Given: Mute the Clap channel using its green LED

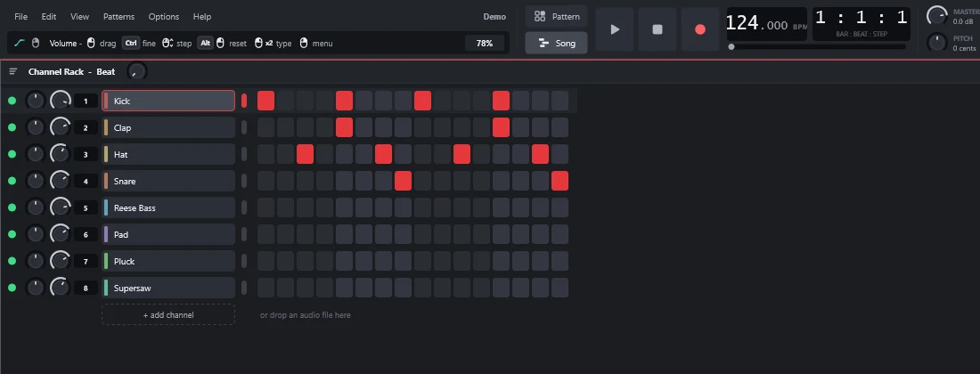Looking at the screenshot, I should (x=12, y=127).
